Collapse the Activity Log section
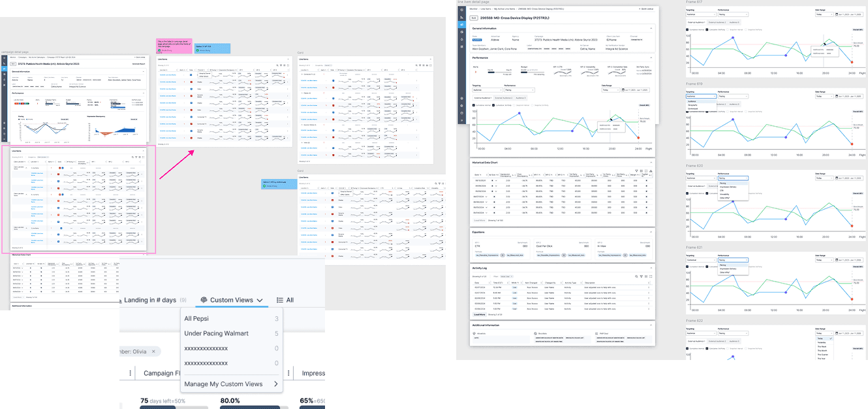The height and width of the screenshot is (409, 868). click(x=651, y=268)
